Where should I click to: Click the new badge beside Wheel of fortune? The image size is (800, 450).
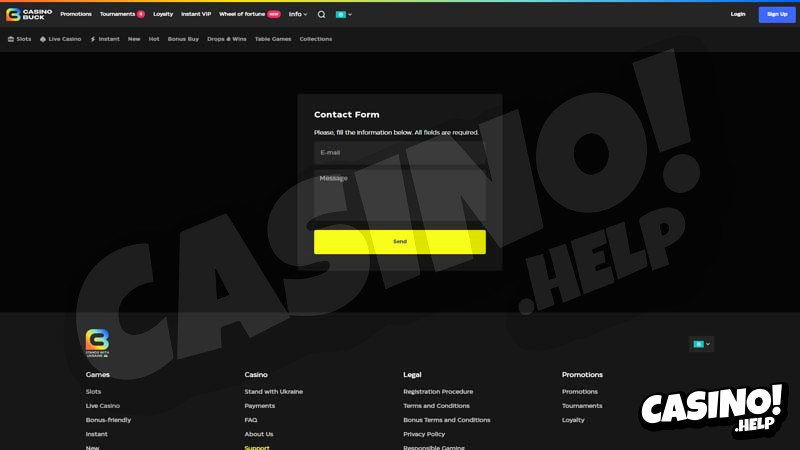point(273,14)
